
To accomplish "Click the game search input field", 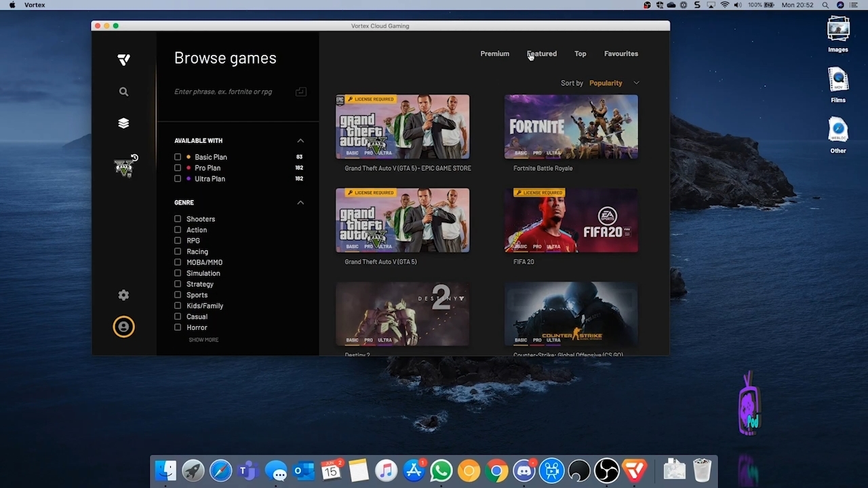I will tap(231, 91).
